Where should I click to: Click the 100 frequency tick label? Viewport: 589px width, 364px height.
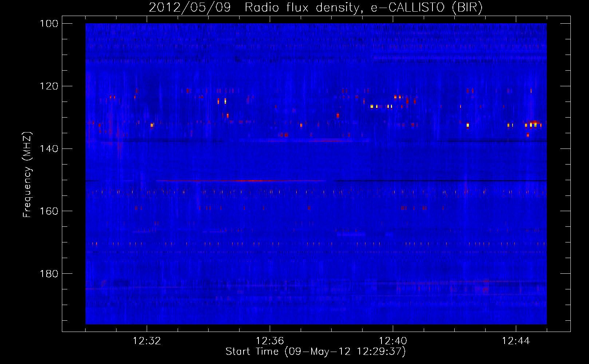coord(49,24)
